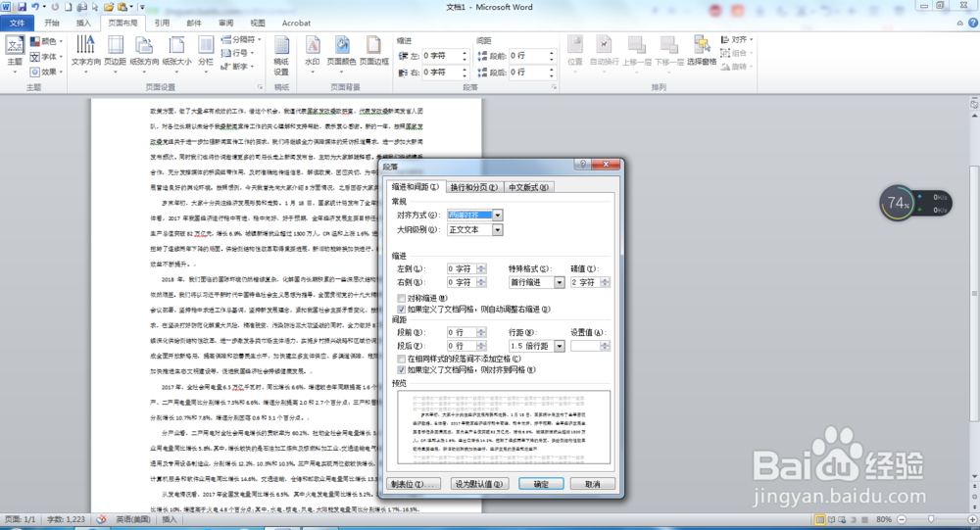Click the dialog Right indent (右侧) stepper
Screen dimensions: 980x530
coord(481,282)
